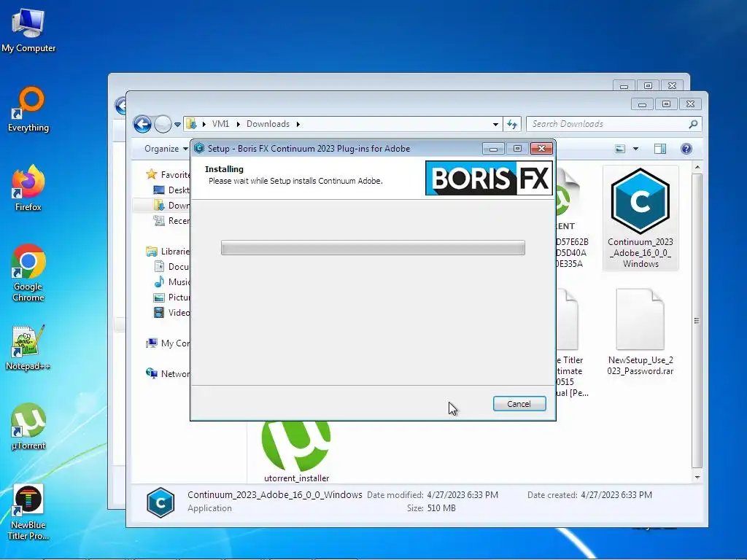Select Desktop in navigation pane
This screenshot has width=747, height=560.
point(171,190)
